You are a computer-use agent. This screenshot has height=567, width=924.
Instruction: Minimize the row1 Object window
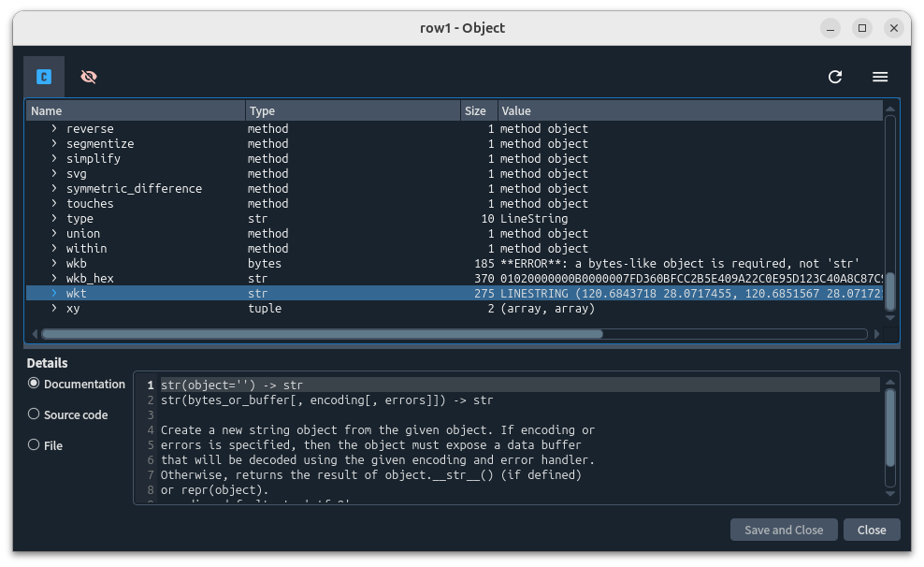830,28
